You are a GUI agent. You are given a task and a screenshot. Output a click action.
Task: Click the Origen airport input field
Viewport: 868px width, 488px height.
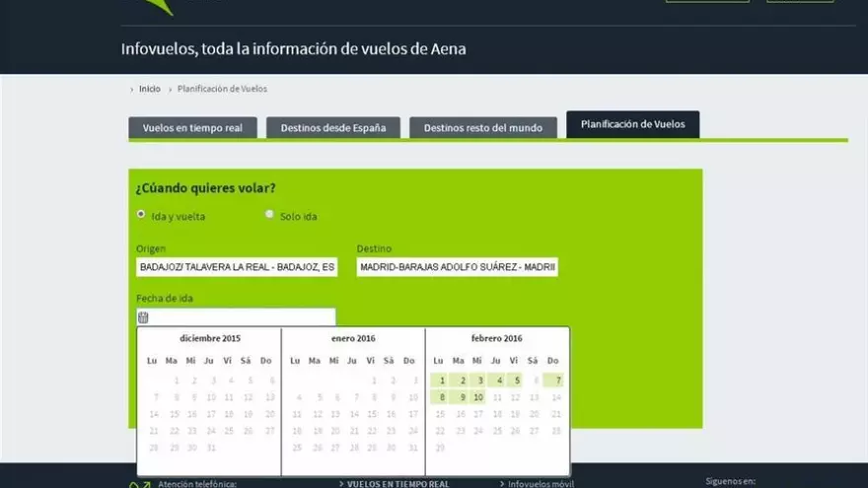point(237,267)
